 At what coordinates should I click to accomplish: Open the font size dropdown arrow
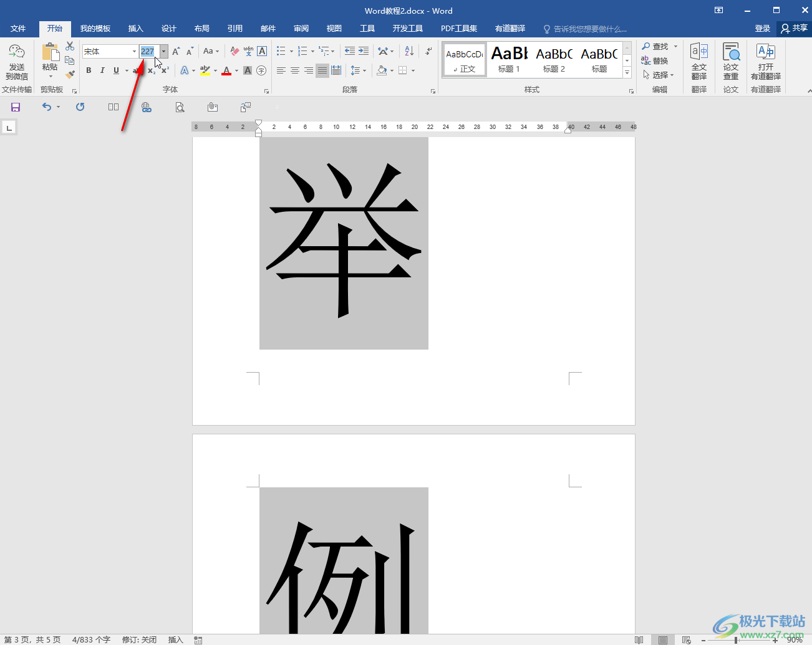click(163, 51)
